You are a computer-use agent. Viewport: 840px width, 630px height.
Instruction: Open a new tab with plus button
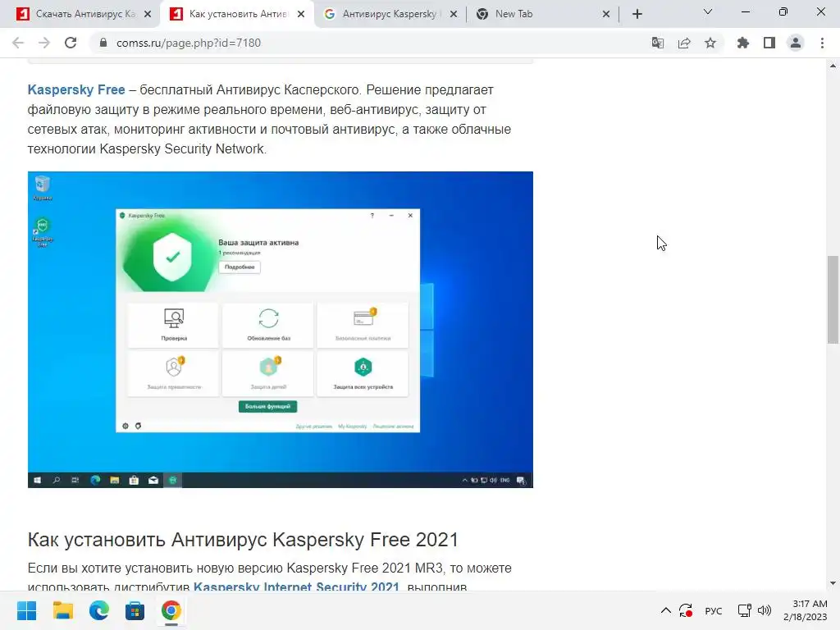[x=637, y=14]
